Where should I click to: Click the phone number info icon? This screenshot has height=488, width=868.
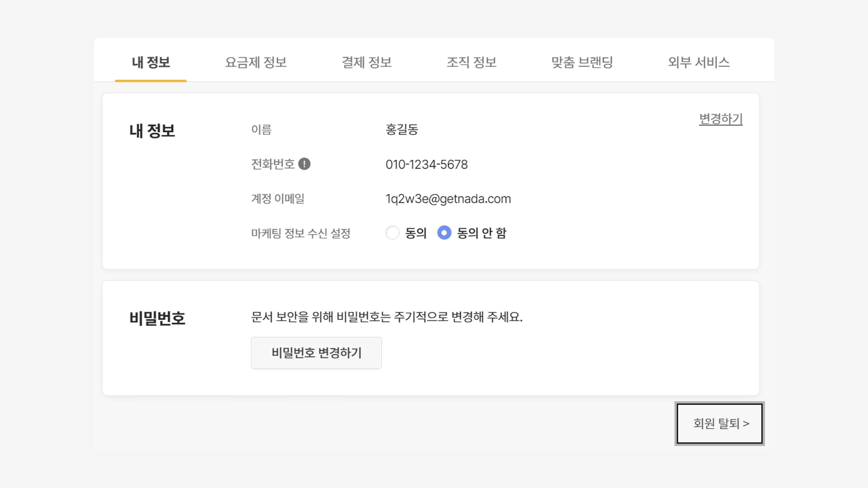(x=304, y=164)
